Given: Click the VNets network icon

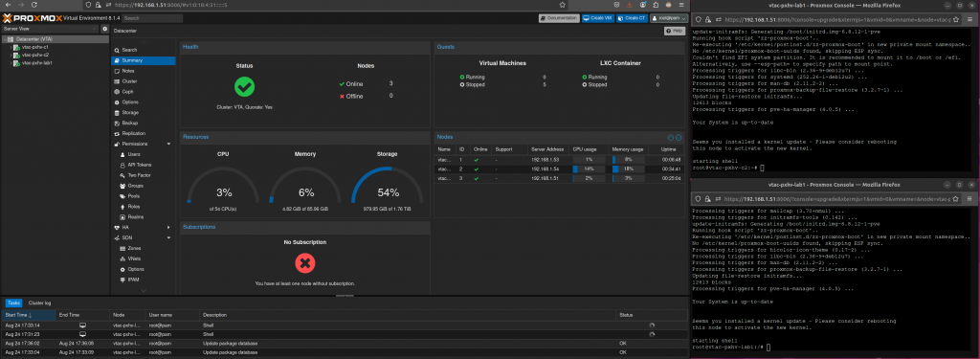Looking at the screenshot, I should [x=122, y=258].
